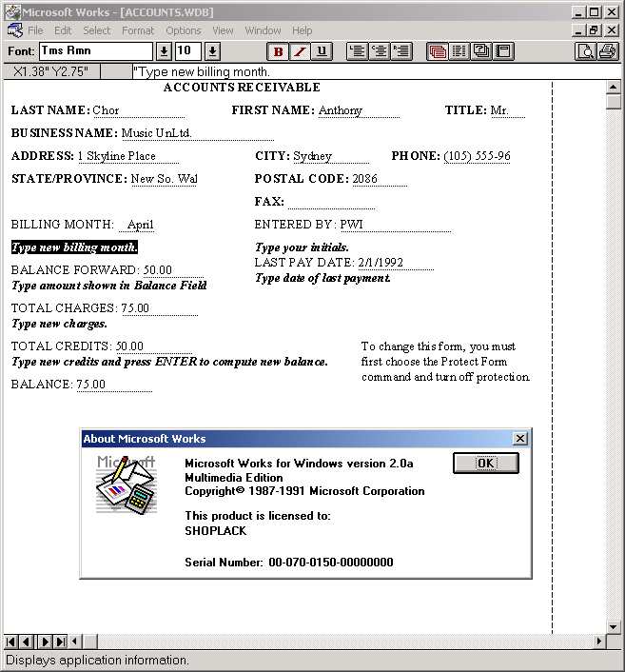Click the font size field showing 10
The height and width of the screenshot is (672, 625).
coord(188,51)
